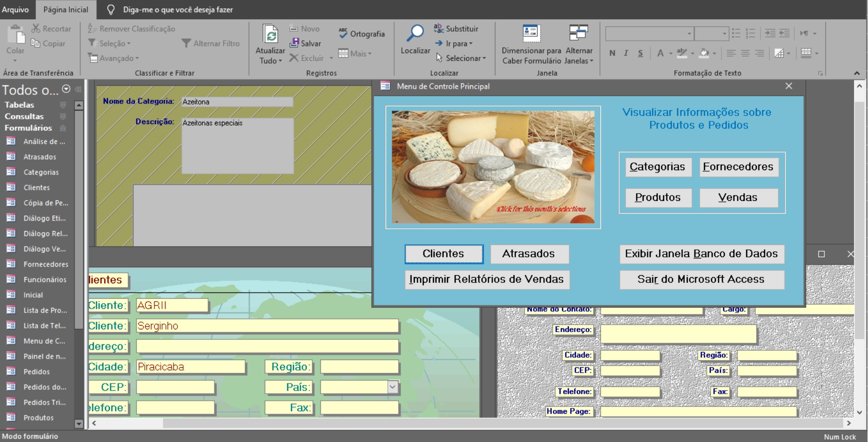Open Funcionários form in navigation pane
The image size is (868, 442).
pyautogui.click(x=45, y=279)
